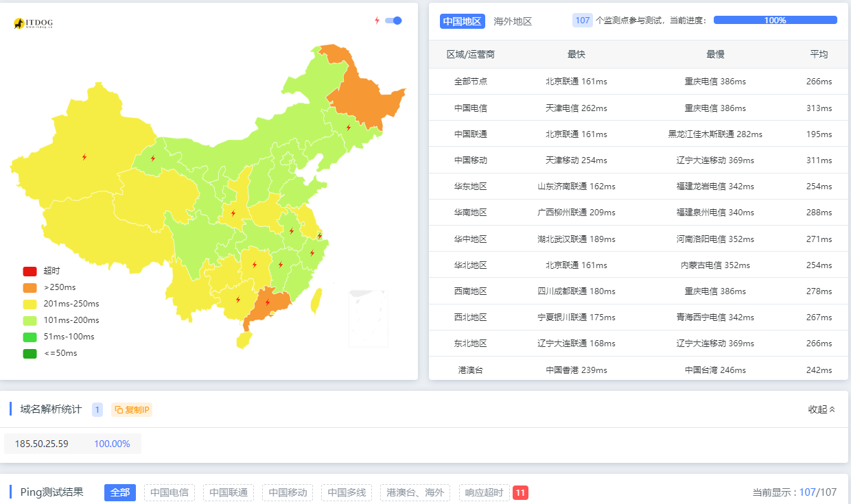Click the orange >250ms legend swatch
The width and height of the screenshot is (851, 504).
30,287
